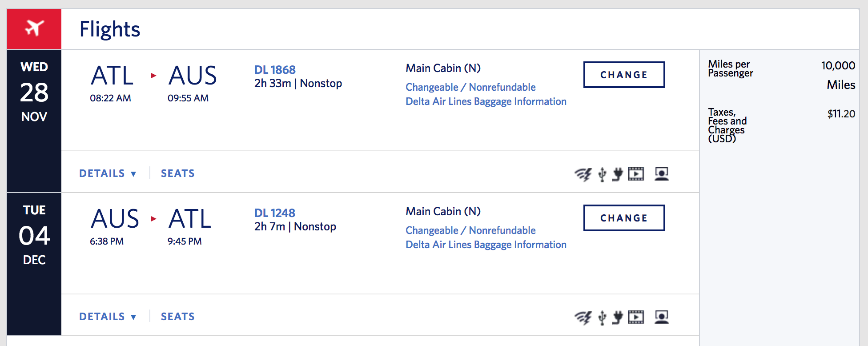Expand Details for the Nov 28 flight
The image size is (868, 346).
108,173
